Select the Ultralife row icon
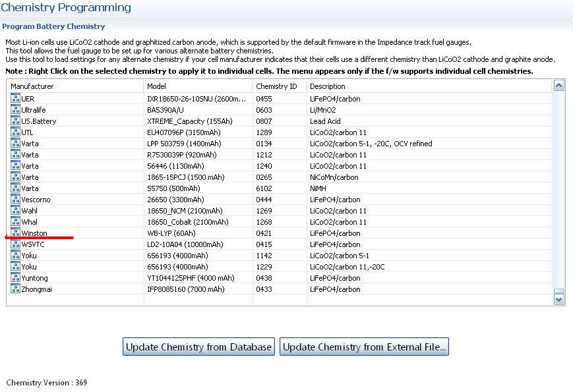The width and height of the screenshot is (573, 392). tap(15, 109)
